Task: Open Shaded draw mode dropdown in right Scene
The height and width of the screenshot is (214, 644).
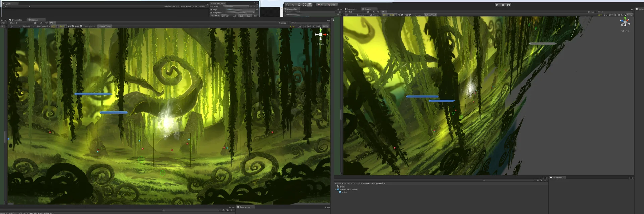Action: point(355,12)
